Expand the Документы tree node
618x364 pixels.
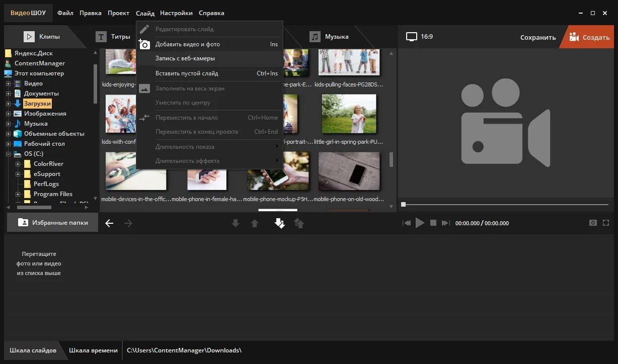pos(9,94)
